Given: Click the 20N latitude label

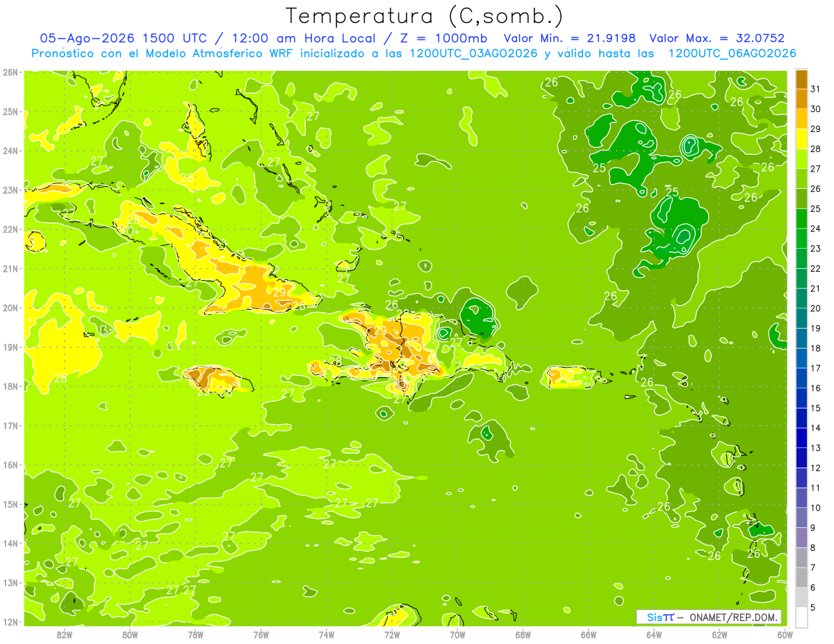Looking at the screenshot, I should tap(10, 308).
